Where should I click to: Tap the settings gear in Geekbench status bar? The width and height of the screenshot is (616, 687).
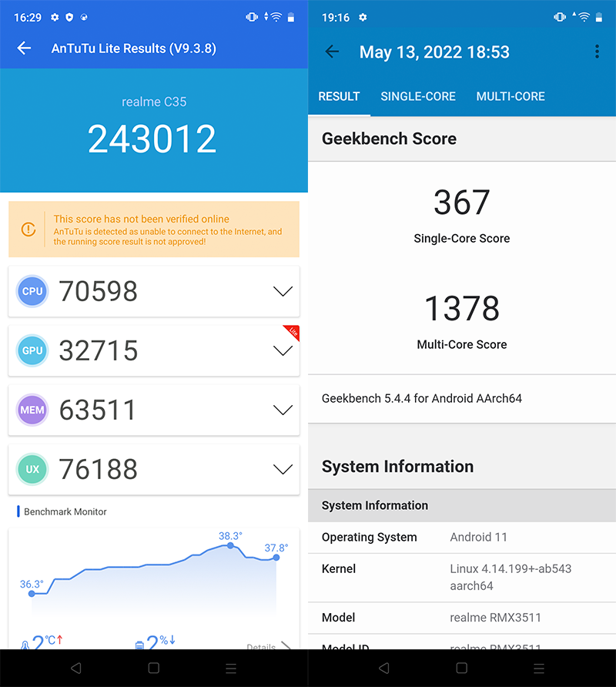[363, 17]
